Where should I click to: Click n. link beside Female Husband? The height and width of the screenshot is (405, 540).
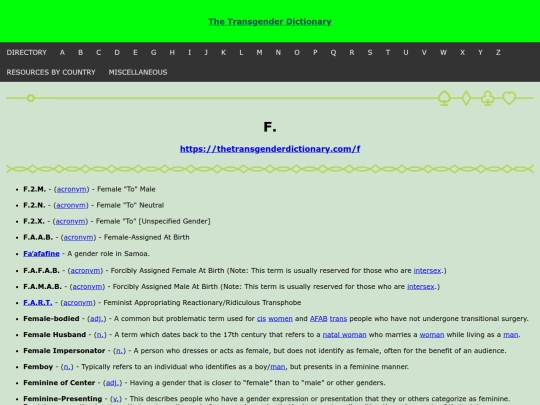click(x=100, y=334)
